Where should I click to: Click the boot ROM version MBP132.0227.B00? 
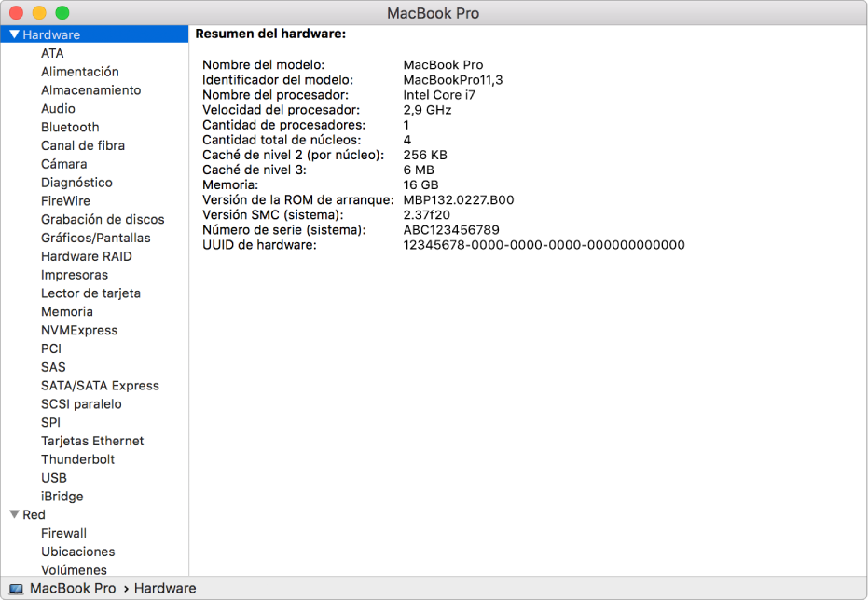point(459,200)
